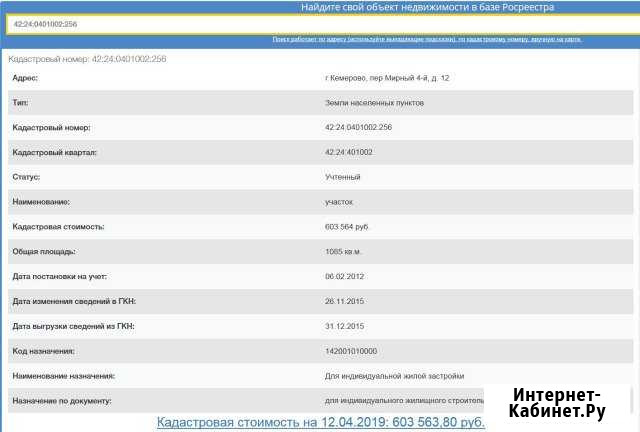Viewport: 640px width, 432px height.
Task: Select the date '28.11.2015'
Action: point(344,301)
